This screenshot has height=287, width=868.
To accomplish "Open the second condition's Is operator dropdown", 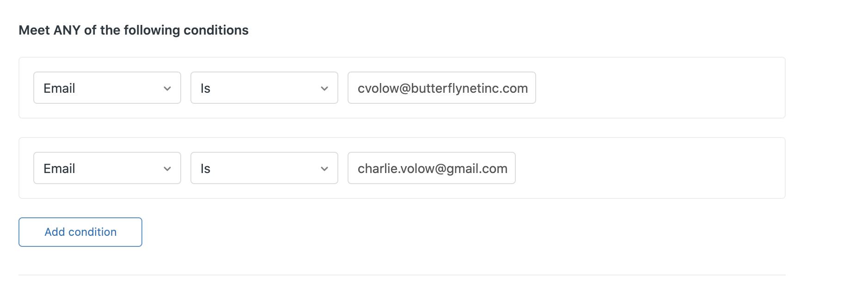I will (264, 168).
